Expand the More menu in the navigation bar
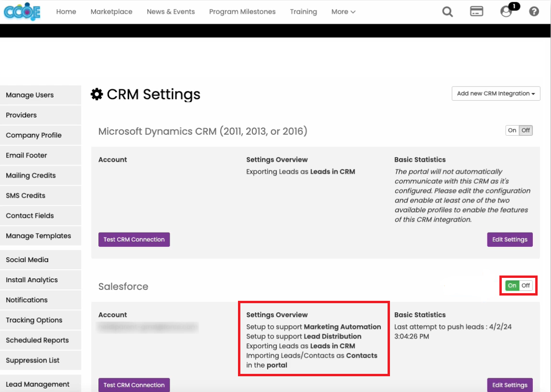Screen dimensions: 551x392 pos(343,11)
